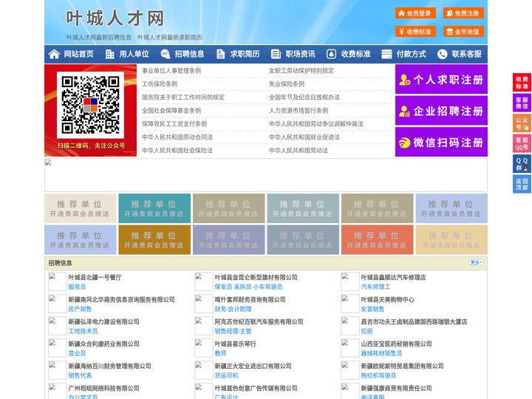Click company name 山西亚宝医药经销有限公司
This screenshot has height=399, width=532.
396,344
